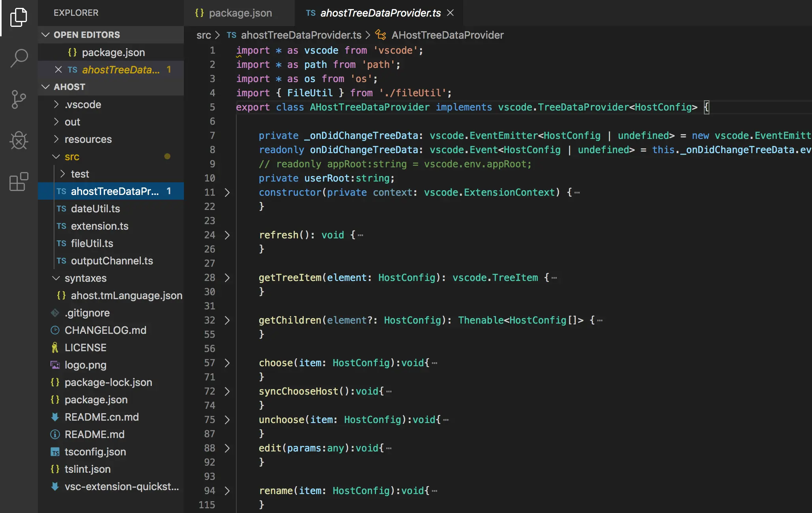Open the Source Control view icon
Viewport: 812px width, 513px height.
[19, 99]
